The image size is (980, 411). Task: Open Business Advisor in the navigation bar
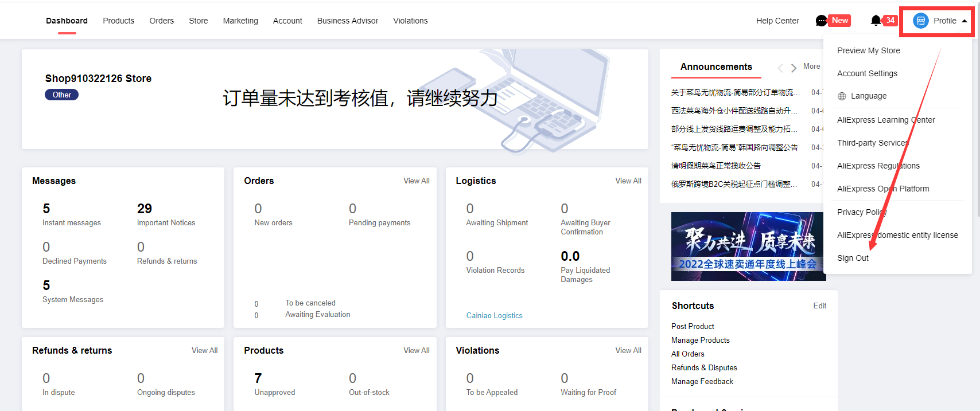[x=348, y=21]
